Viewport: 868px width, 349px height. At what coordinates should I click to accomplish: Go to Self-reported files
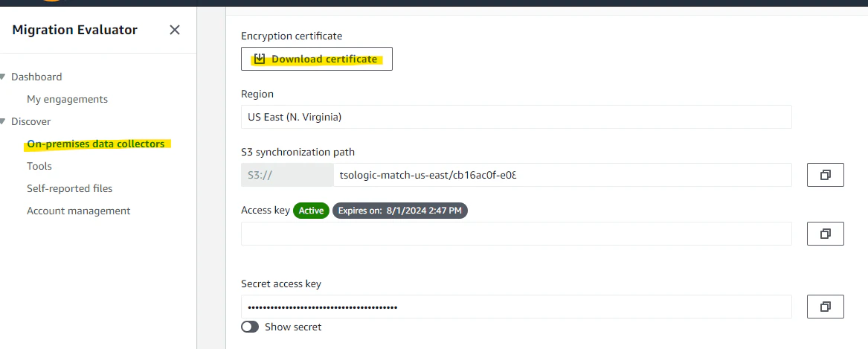[69, 188]
